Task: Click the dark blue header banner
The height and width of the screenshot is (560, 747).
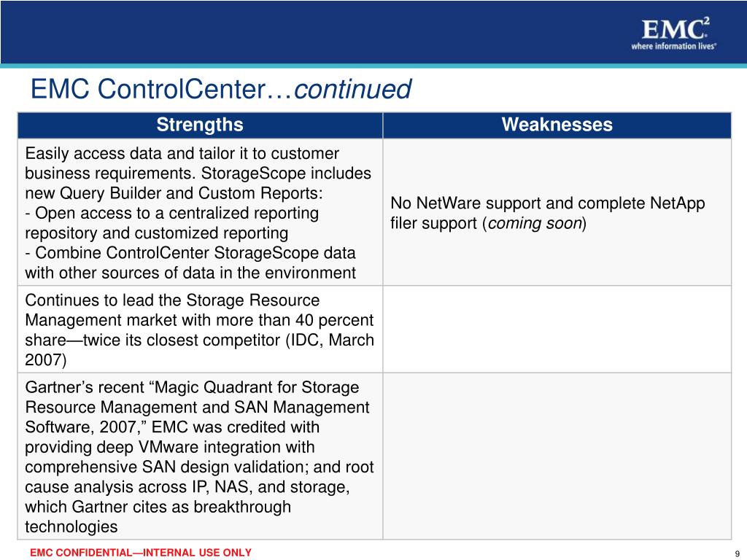Action: (x=373, y=32)
